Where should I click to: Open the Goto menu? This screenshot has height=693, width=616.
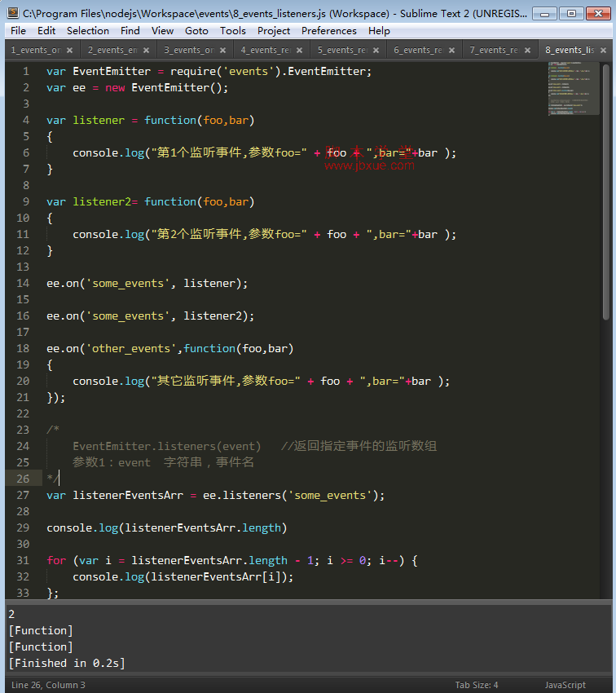(196, 31)
